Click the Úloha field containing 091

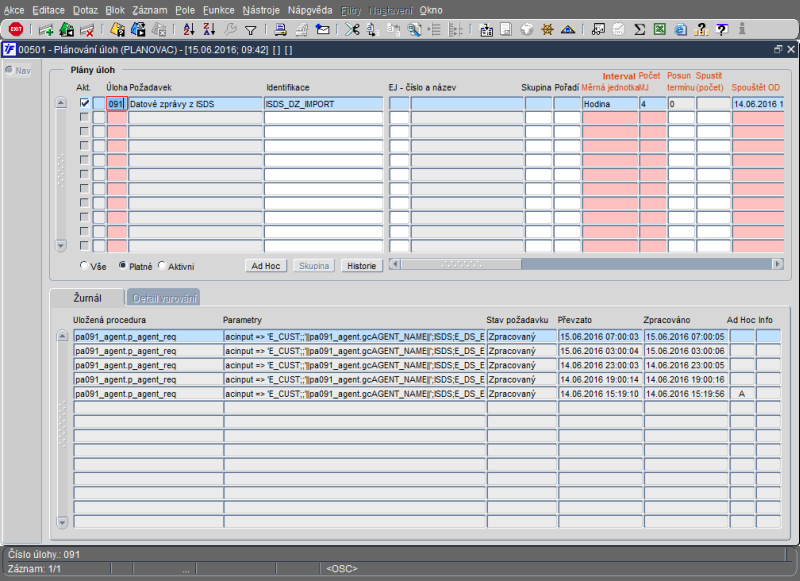(x=117, y=104)
